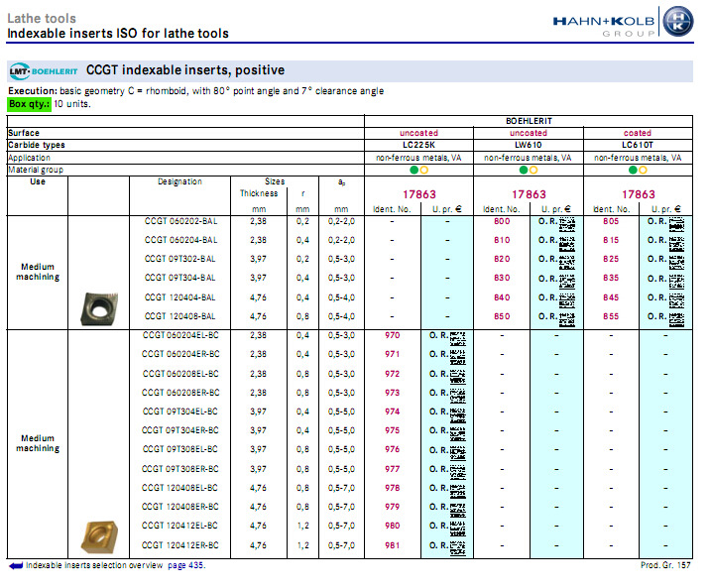Screen dimensions: 710x588
Task: Click data matrix code beside ident 855
Action: tap(676, 319)
